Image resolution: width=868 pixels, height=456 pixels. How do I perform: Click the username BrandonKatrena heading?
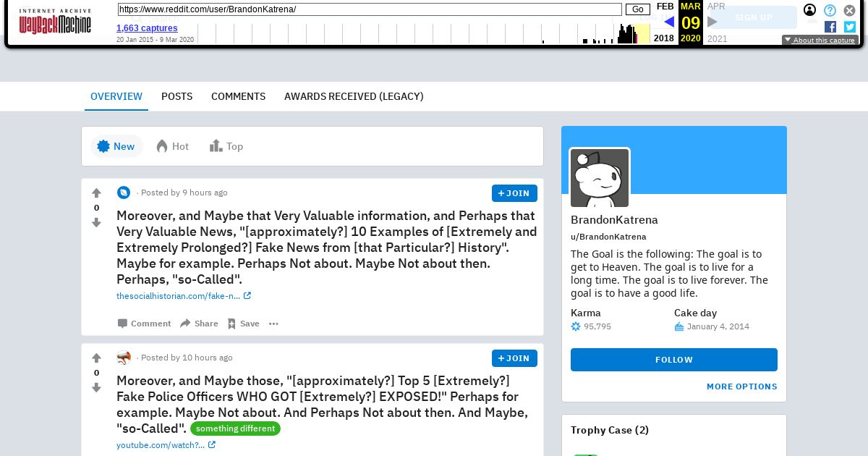[614, 220]
